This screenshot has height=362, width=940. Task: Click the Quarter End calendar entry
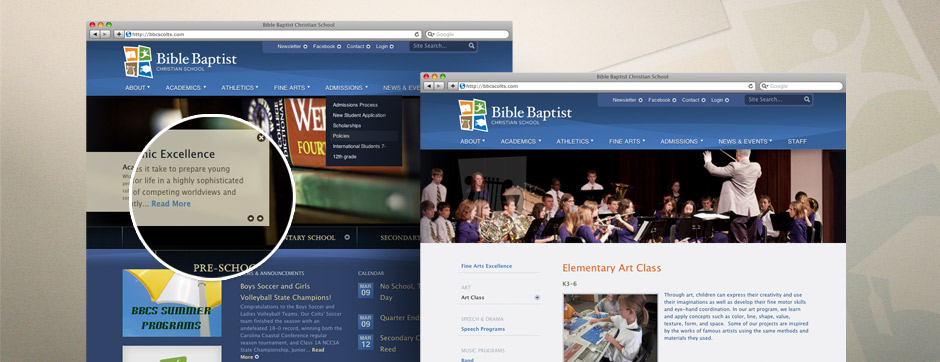pos(400,318)
